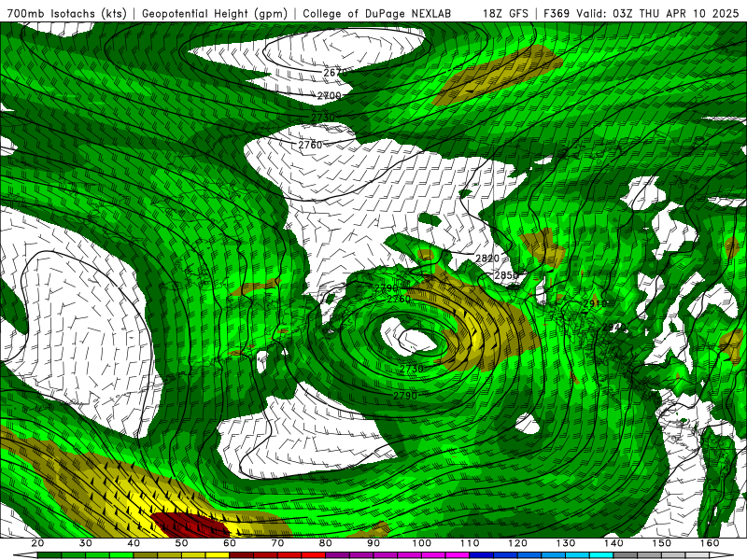Click the 2850 height contour label

(506, 275)
